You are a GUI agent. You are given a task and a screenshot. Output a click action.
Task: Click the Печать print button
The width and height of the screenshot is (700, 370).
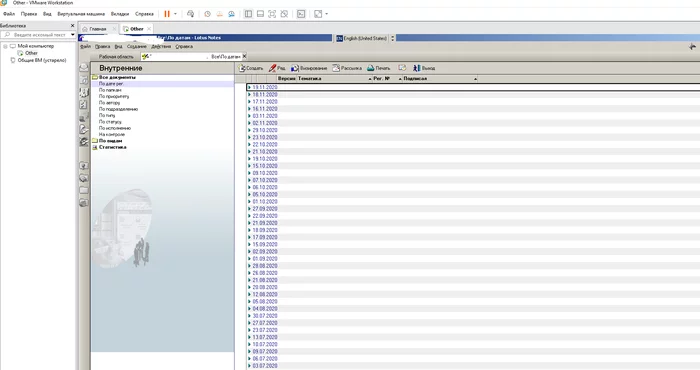click(x=379, y=68)
